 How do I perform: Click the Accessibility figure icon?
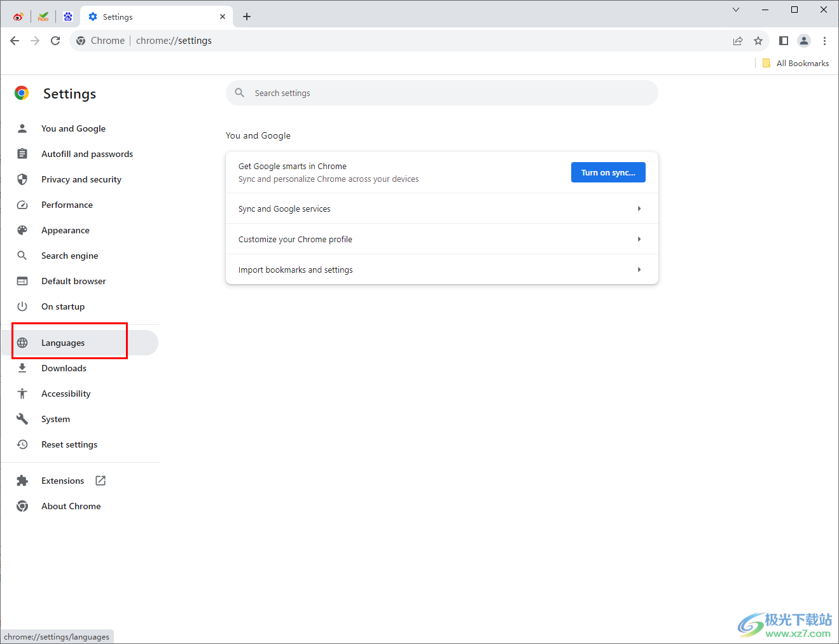22,394
